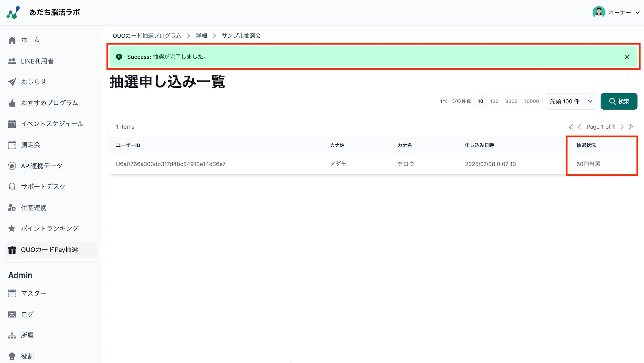This screenshot has width=644, height=363.
Task: Open the owner avatar profile picture
Action: pyautogui.click(x=599, y=12)
